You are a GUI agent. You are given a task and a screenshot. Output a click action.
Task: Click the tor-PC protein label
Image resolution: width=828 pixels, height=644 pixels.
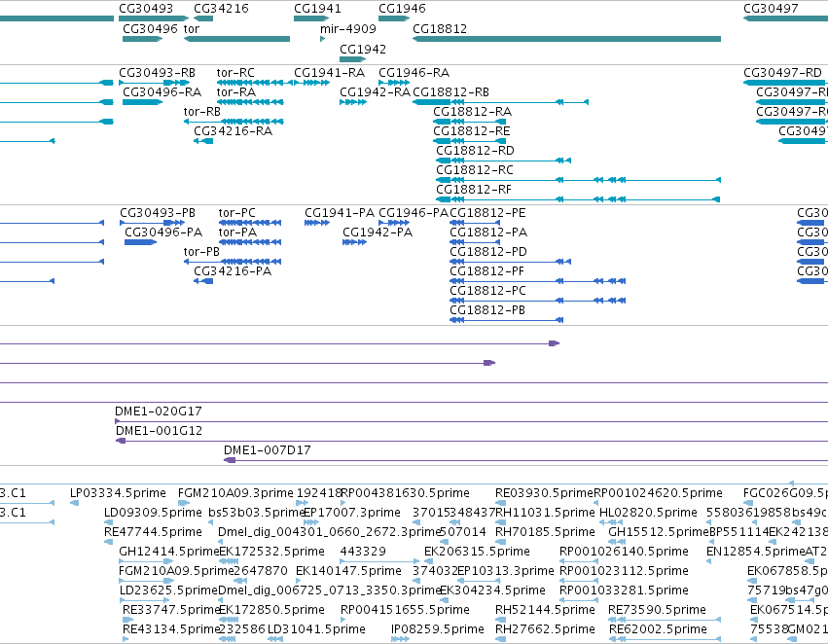(x=236, y=213)
